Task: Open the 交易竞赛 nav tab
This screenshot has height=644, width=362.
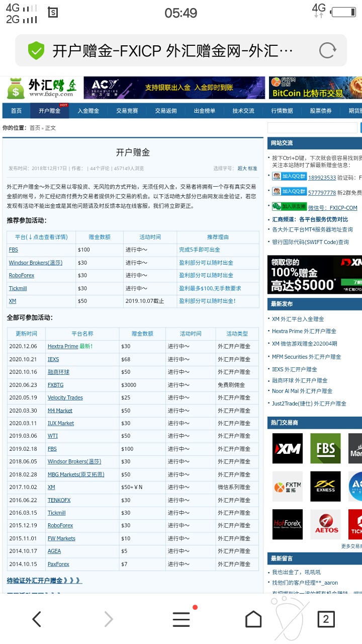Action: pos(127,111)
